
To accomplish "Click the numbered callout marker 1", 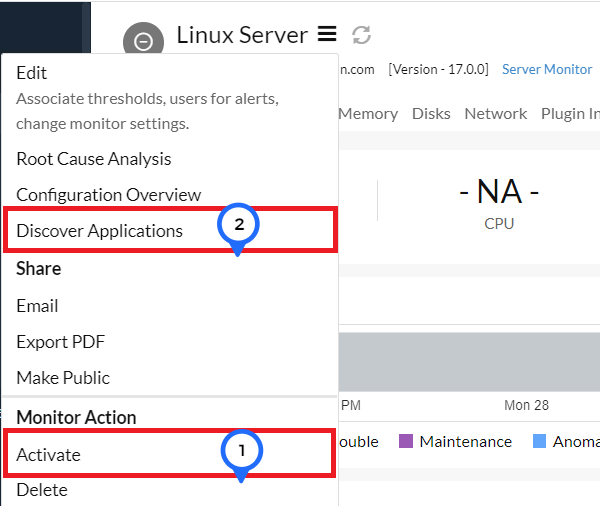I will pos(241,451).
